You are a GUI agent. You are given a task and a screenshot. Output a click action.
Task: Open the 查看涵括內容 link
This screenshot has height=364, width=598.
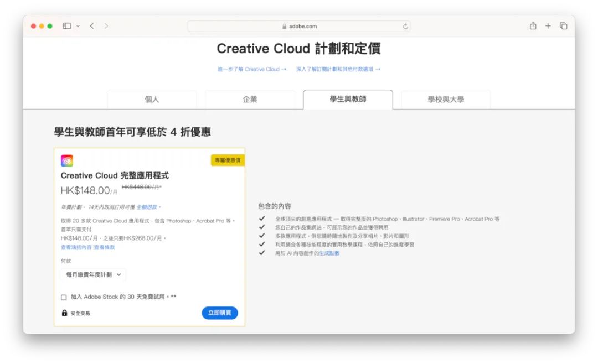[76, 247]
